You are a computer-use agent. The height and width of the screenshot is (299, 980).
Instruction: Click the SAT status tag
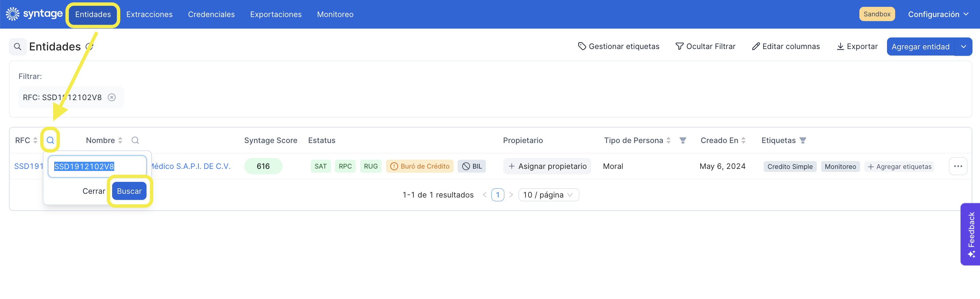pyautogui.click(x=320, y=166)
